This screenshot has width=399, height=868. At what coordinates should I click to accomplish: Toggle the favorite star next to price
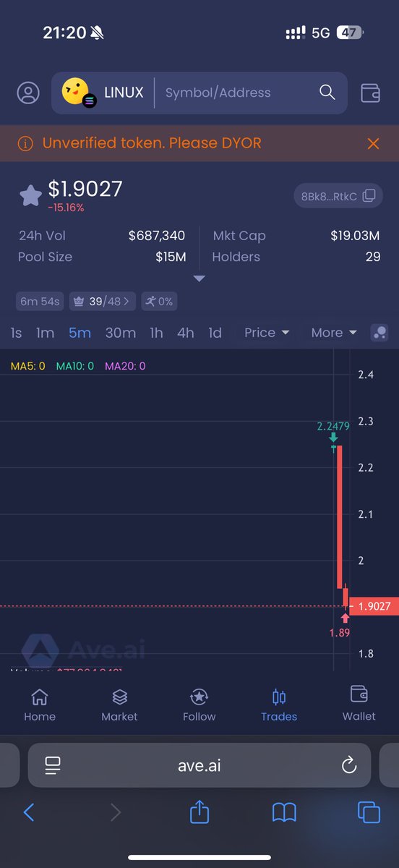30,196
